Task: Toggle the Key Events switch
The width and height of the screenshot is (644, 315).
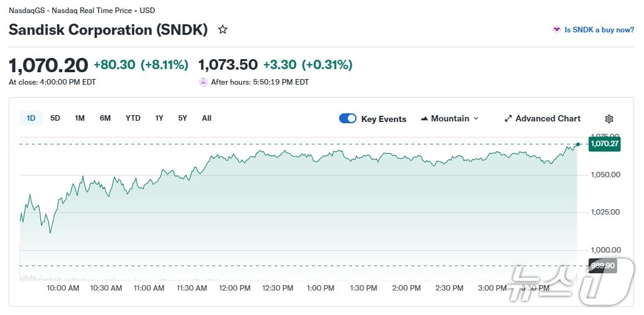Action: (348, 118)
